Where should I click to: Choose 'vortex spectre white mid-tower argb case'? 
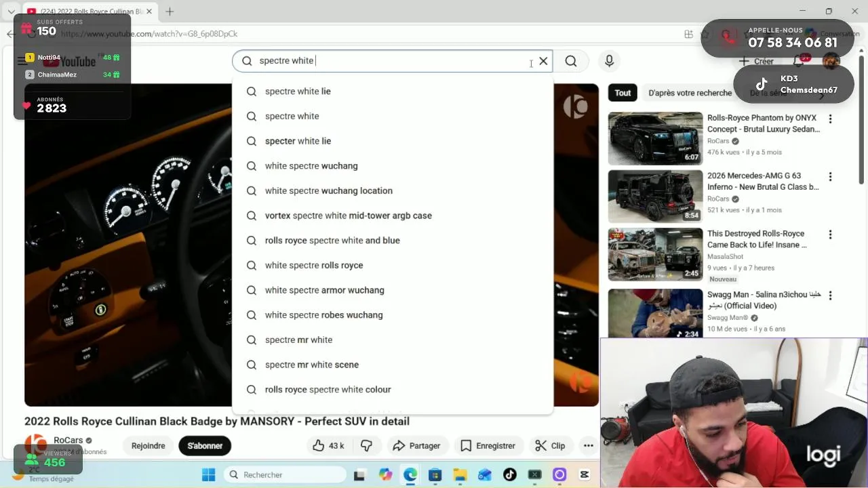click(x=393, y=216)
